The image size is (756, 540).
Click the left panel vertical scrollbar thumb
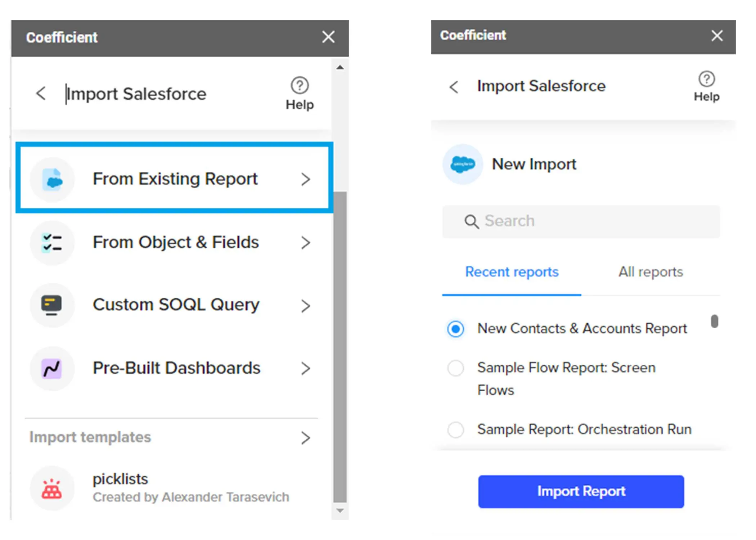click(340, 346)
